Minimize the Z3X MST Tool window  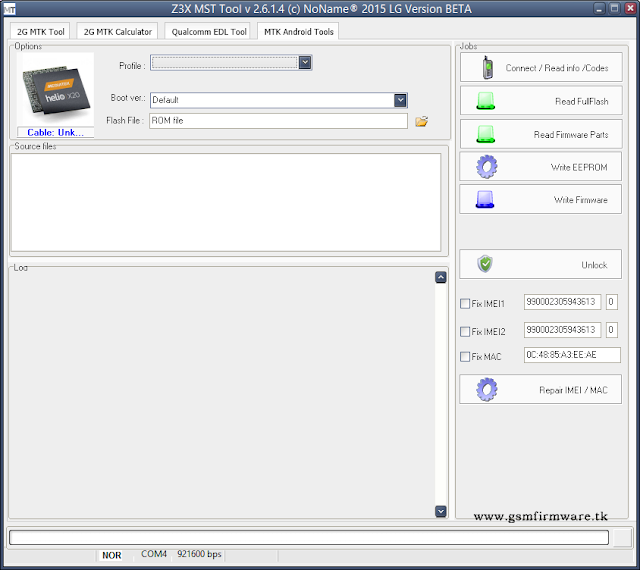point(599,9)
